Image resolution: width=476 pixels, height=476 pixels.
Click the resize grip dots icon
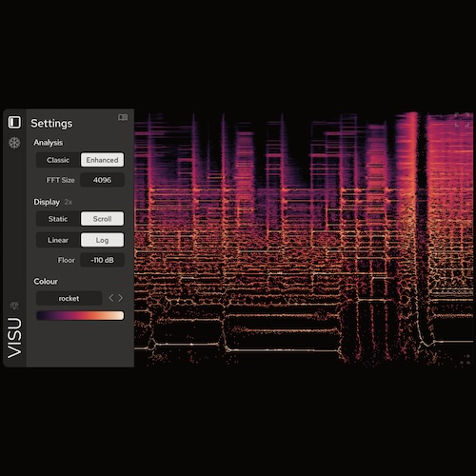coord(466,360)
